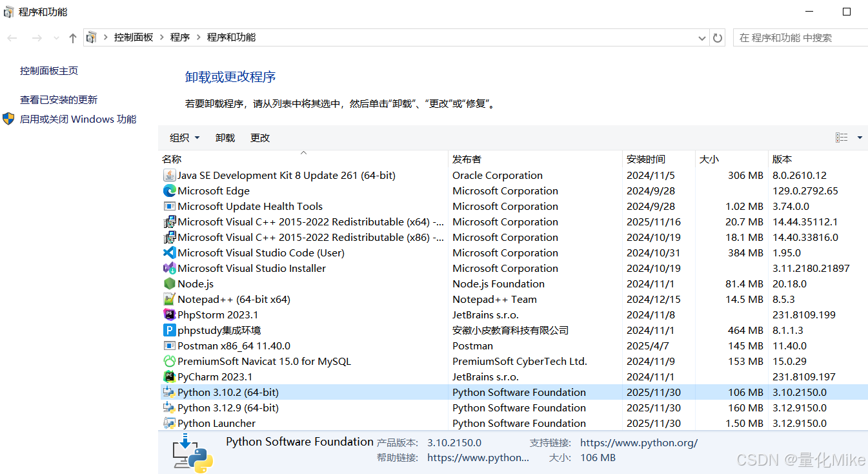Click 控制面板 in the breadcrumb path

coord(134,37)
